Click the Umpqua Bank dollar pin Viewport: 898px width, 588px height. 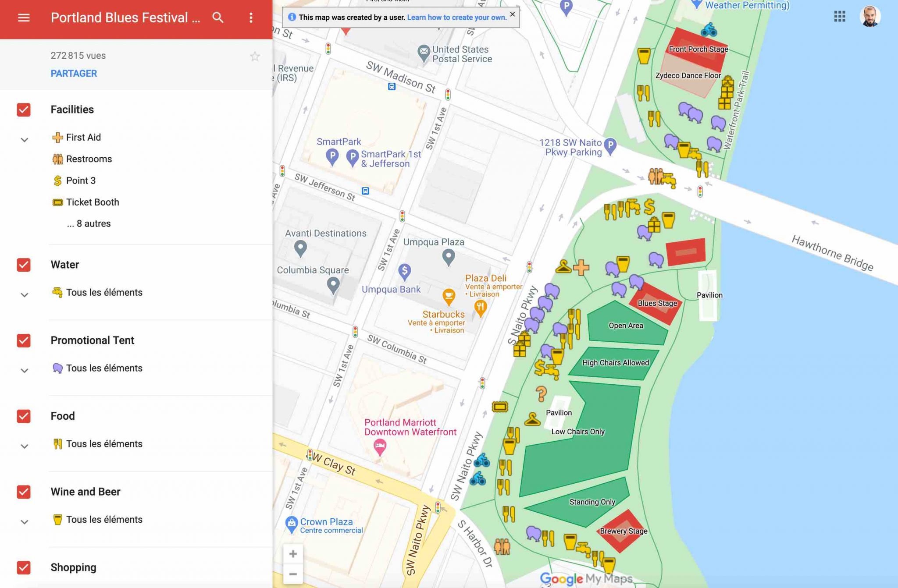[405, 272]
